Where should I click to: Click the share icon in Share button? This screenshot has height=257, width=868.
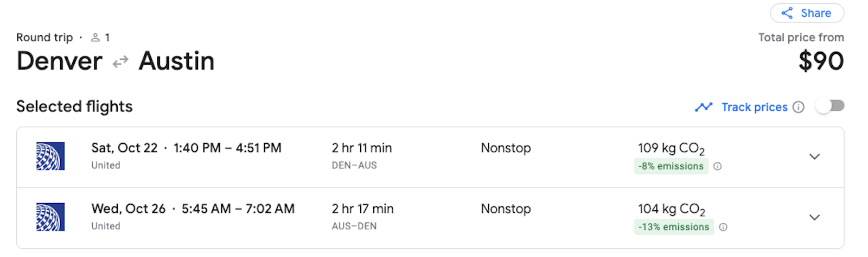click(x=787, y=13)
